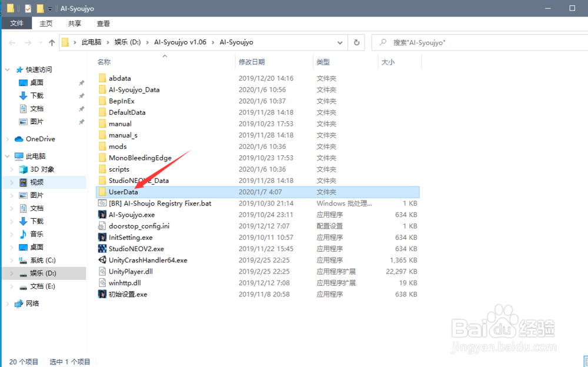Open pinned 图片 in quick access
The image size is (588, 367).
pyautogui.click(x=36, y=122)
